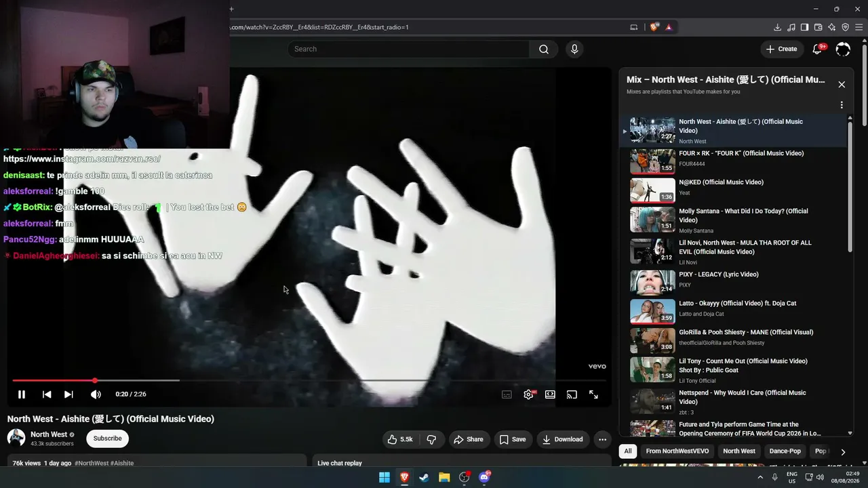Cast the video to a TV
This screenshot has height=488, width=868.
(572, 394)
